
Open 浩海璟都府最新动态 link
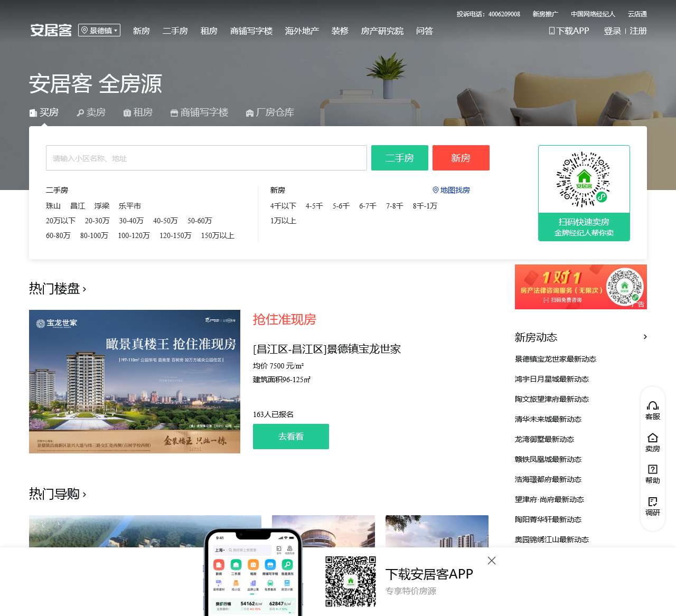tap(548, 479)
